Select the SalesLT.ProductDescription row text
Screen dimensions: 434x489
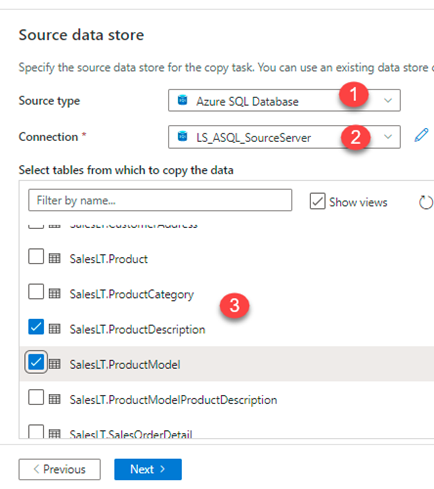coord(137,330)
